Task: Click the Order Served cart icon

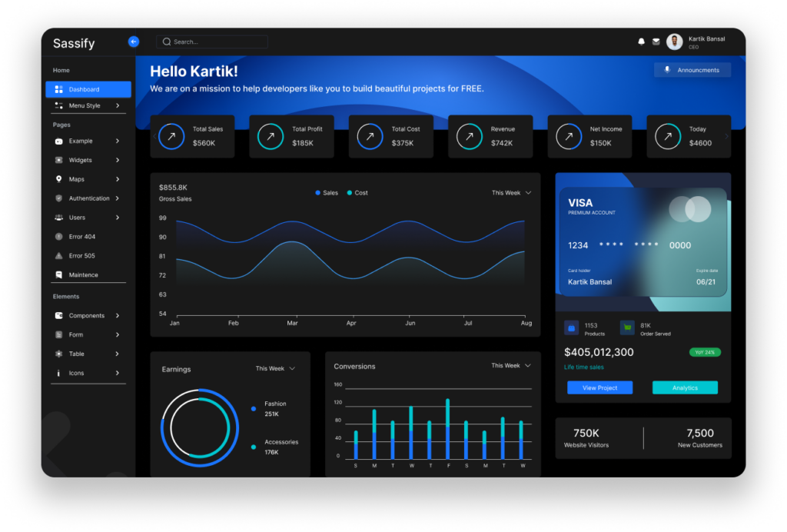Action: tap(627, 328)
